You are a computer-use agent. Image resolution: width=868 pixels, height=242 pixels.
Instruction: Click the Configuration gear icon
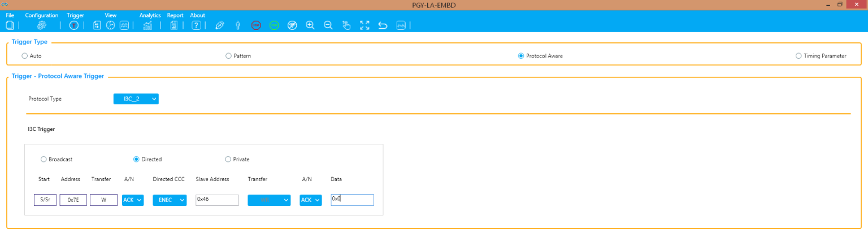41,25
